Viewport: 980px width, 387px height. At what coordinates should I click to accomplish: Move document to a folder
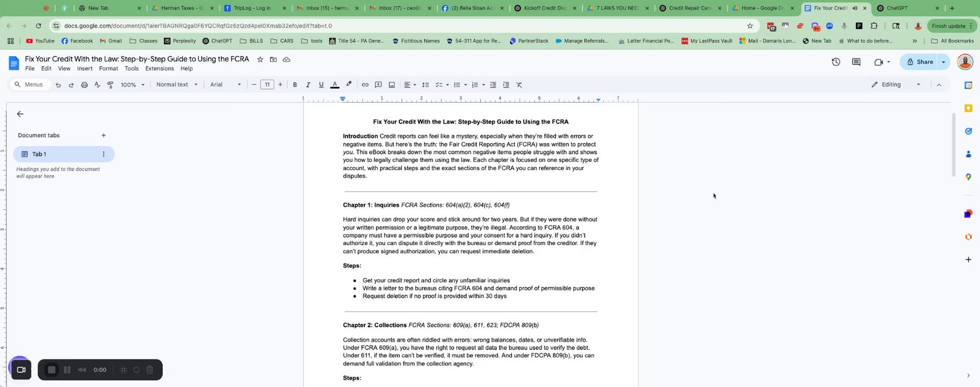[x=273, y=59]
